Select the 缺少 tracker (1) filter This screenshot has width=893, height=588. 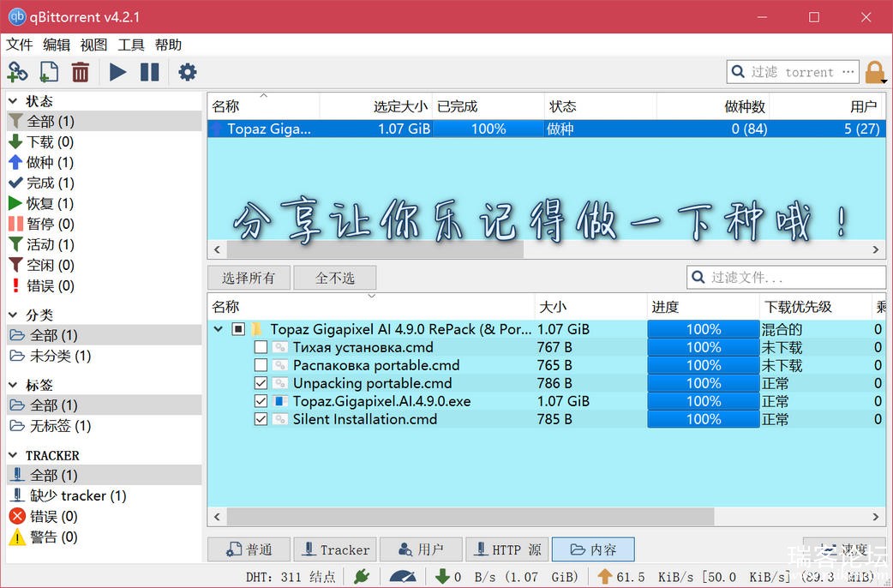(x=105, y=495)
